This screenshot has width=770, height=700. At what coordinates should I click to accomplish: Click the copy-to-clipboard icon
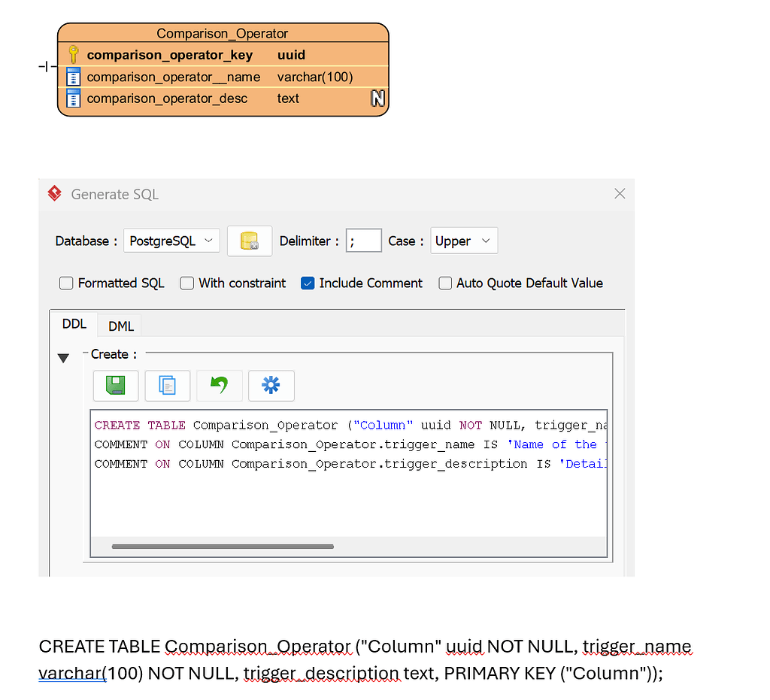click(x=167, y=385)
